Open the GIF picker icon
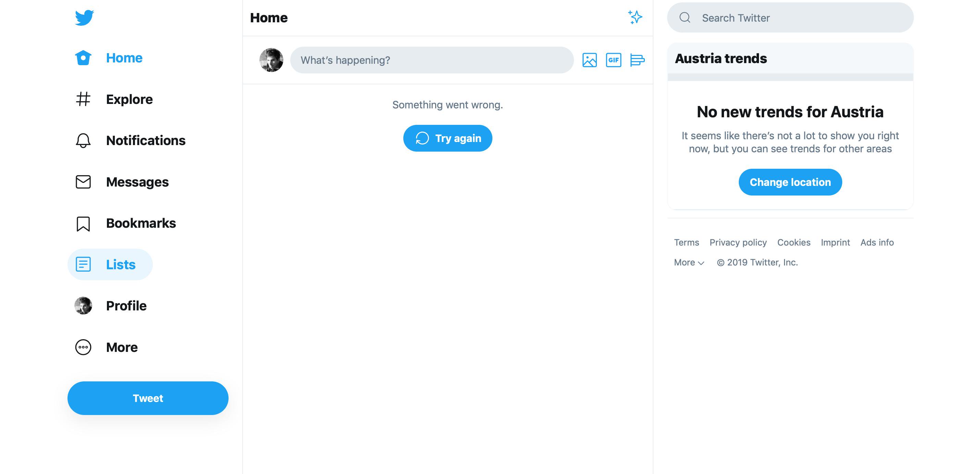Screen dimensions: 980x474 point(613,60)
